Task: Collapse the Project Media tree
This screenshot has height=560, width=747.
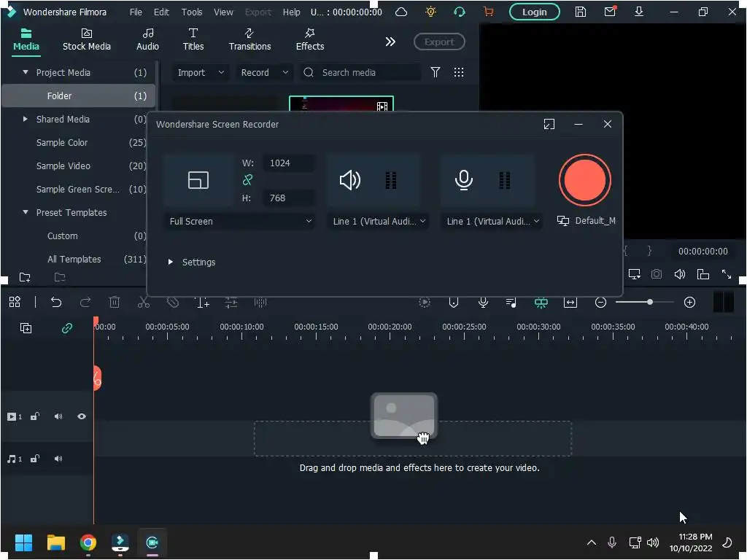Action: coord(26,72)
